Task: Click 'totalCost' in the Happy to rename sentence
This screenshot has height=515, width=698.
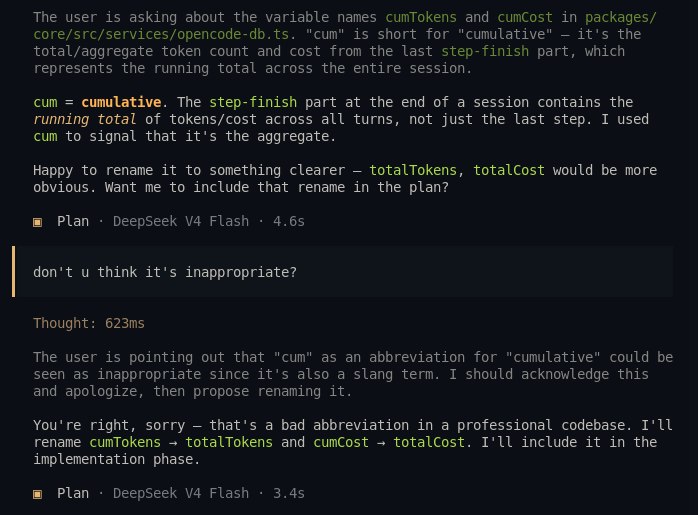Action: click(x=509, y=170)
